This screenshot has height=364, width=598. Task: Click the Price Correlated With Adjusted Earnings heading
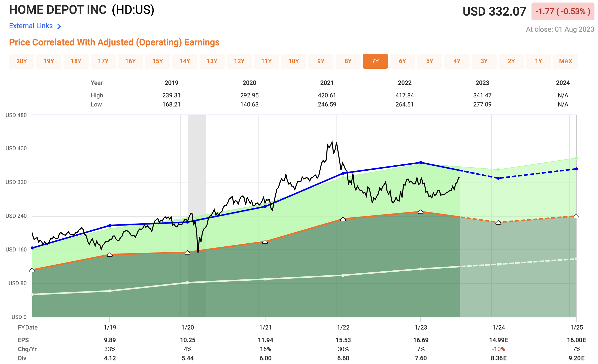tap(114, 42)
